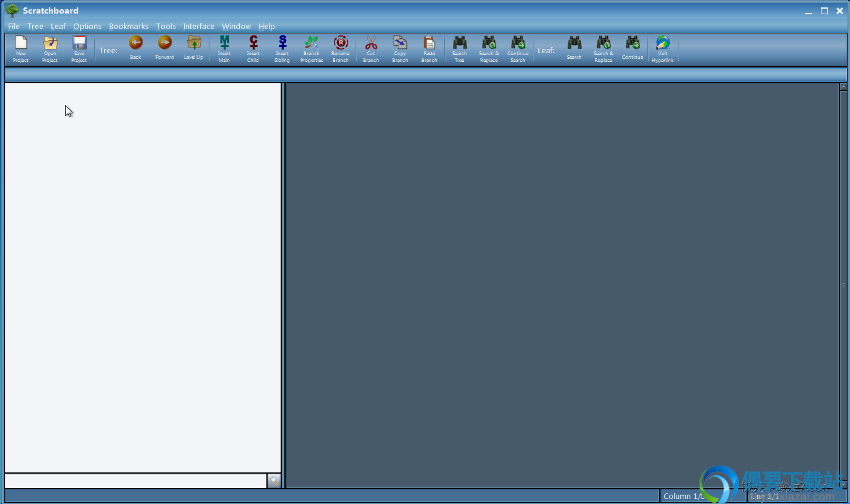Screen dimensions: 850x504
Task: Create a New Project
Action: coord(21,50)
